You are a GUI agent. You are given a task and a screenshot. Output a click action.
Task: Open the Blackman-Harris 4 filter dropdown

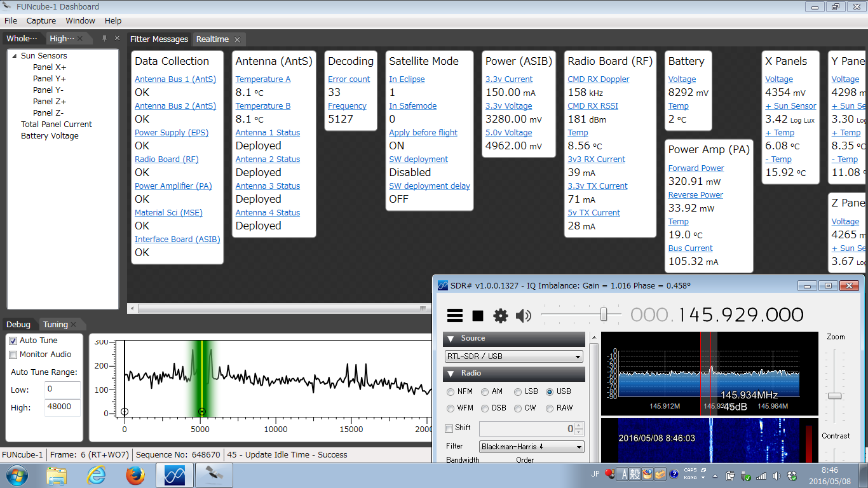coord(531,447)
